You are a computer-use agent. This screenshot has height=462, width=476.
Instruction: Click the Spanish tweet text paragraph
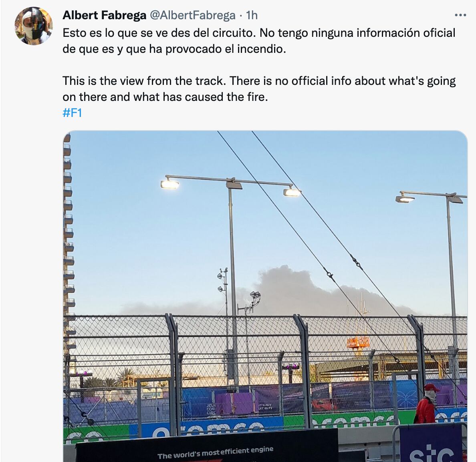point(259,41)
